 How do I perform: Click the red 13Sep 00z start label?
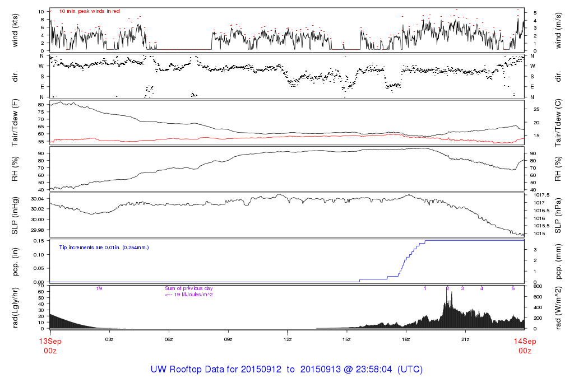tap(50, 346)
